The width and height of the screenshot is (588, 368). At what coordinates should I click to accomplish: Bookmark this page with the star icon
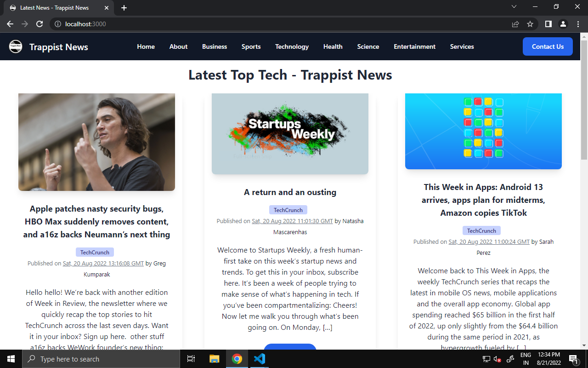pos(530,24)
